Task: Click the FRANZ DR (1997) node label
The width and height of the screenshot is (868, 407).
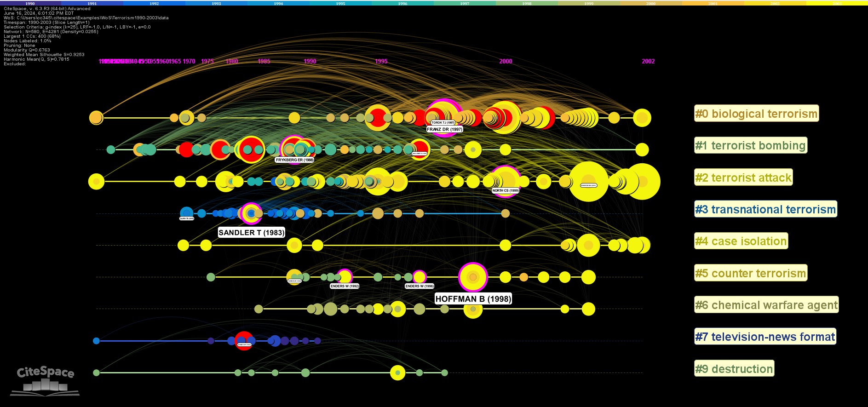Action: pyautogui.click(x=444, y=130)
